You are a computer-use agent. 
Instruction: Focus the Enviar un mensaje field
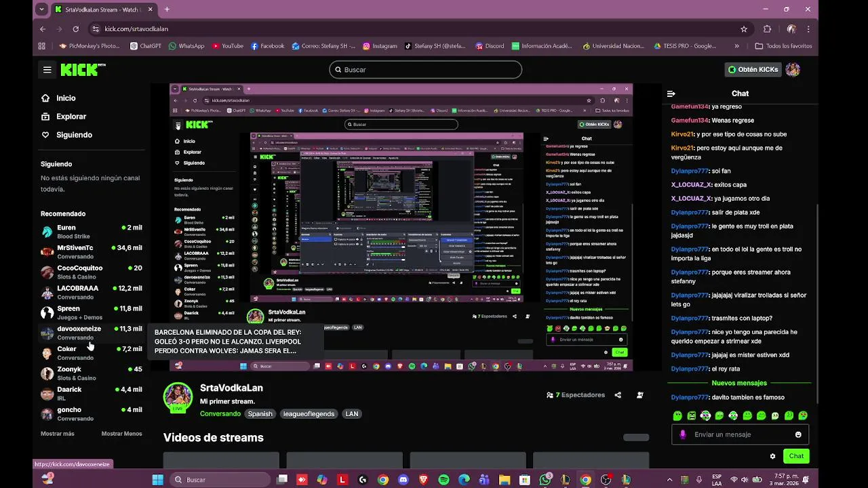(x=740, y=434)
